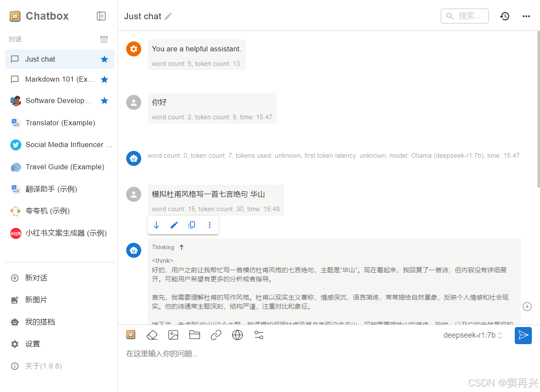Toggle star on Software Developer conversation

(x=104, y=100)
